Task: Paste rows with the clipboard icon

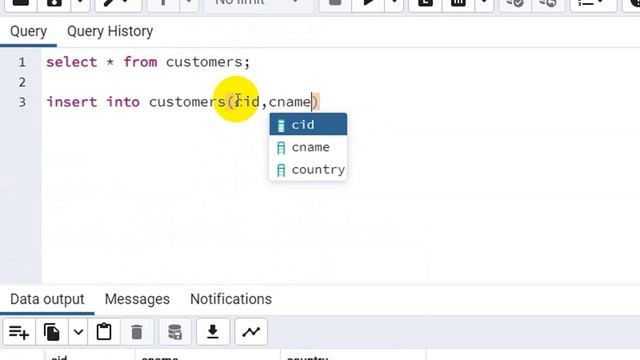Action: point(104,332)
